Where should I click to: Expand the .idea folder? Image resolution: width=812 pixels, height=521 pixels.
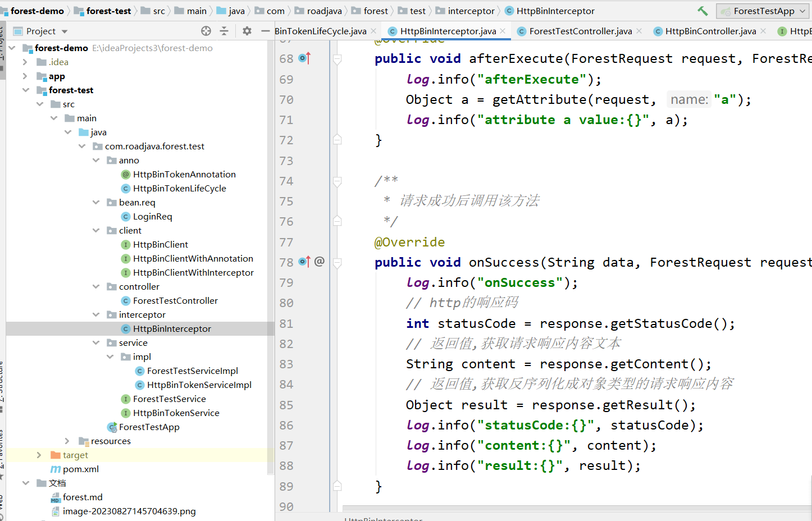pos(25,62)
